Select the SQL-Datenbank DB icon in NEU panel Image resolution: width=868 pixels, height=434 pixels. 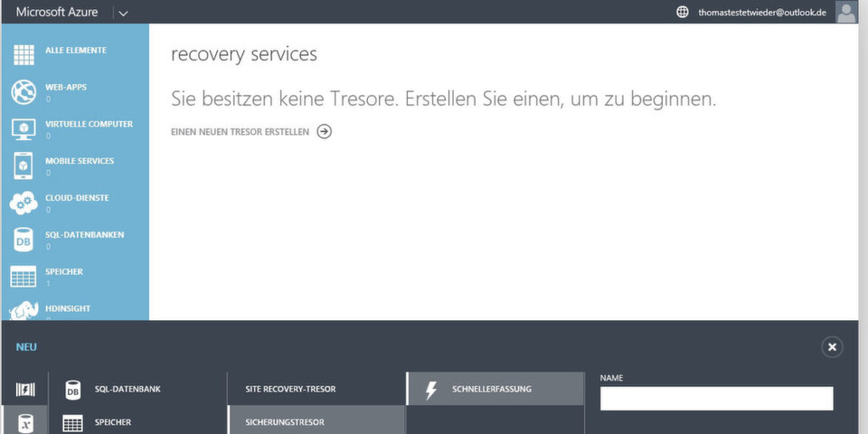(x=73, y=389)
